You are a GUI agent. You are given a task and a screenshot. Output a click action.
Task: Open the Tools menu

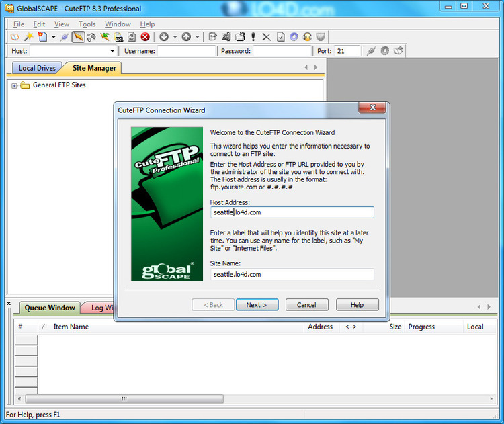point(87,24)
